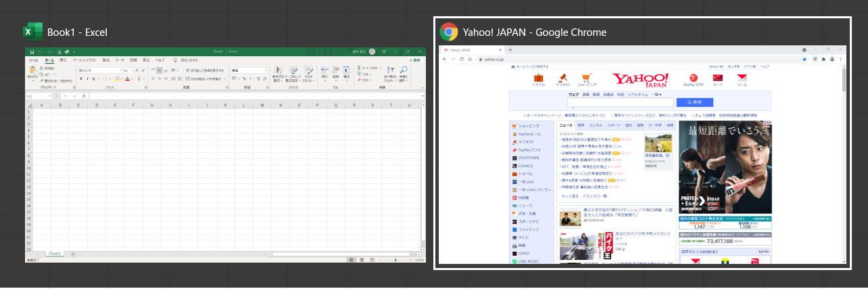Select the スポーツ news tab on Yahoo
The width and height of the screenshot is (868, 289).
pyautogui.click(x=614, y=125)
